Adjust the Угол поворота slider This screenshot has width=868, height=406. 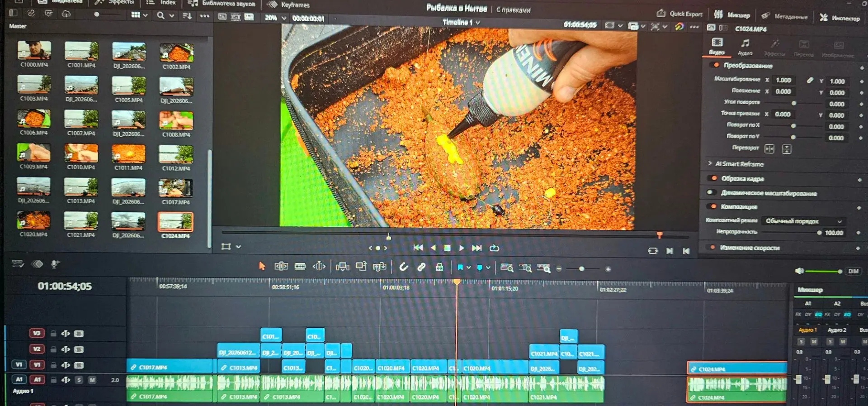794,103
